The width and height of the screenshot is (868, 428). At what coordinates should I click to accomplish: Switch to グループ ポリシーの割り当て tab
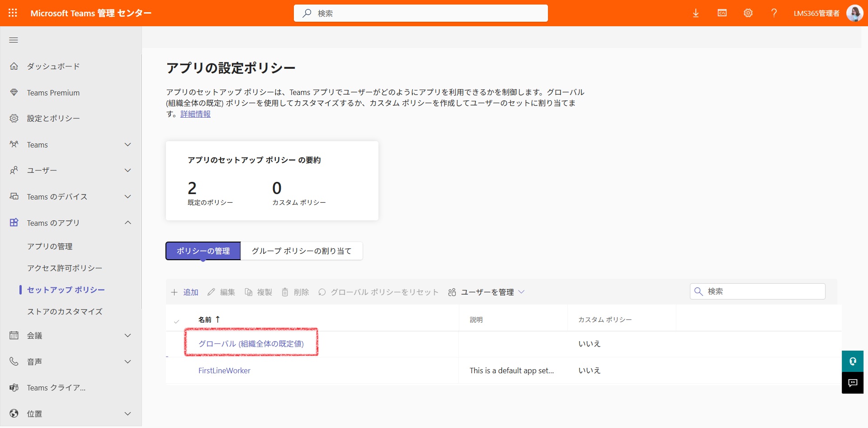pos(302,251)
